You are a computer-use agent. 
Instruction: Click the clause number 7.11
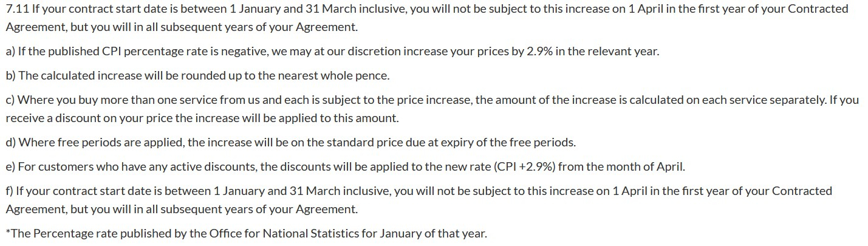click(x=16, y=9)
